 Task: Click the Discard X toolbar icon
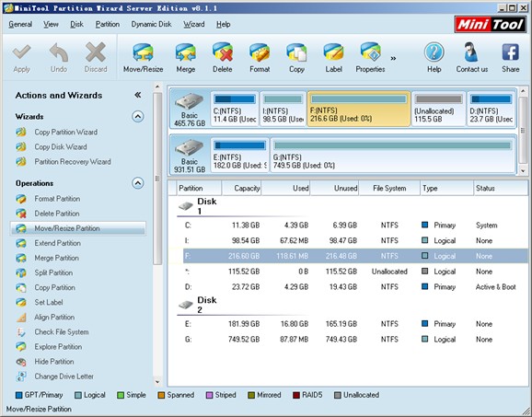96,52
